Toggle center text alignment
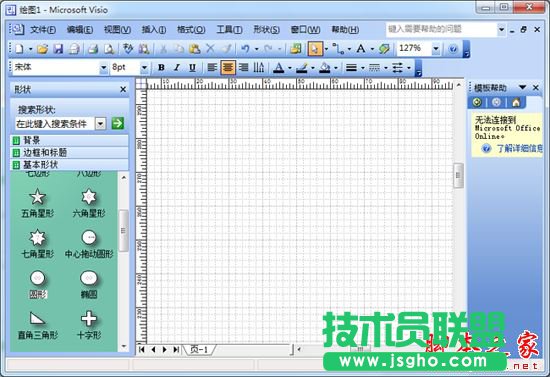This screenshot has width=550, height=377. (228, 67)
